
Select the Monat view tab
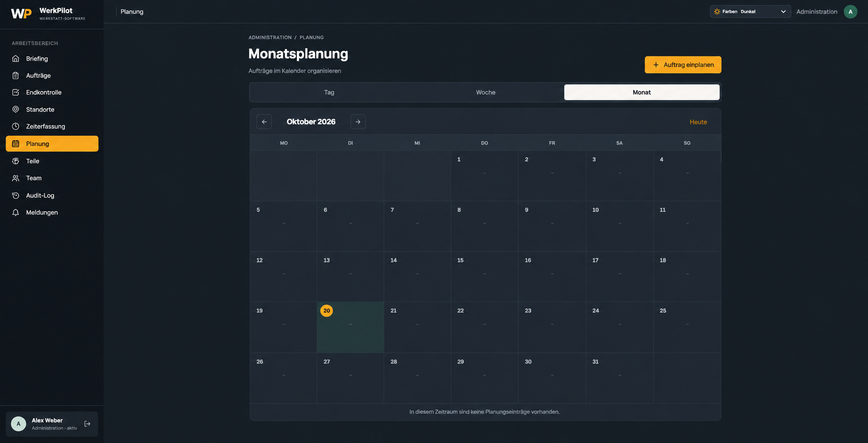click(641, 92)
